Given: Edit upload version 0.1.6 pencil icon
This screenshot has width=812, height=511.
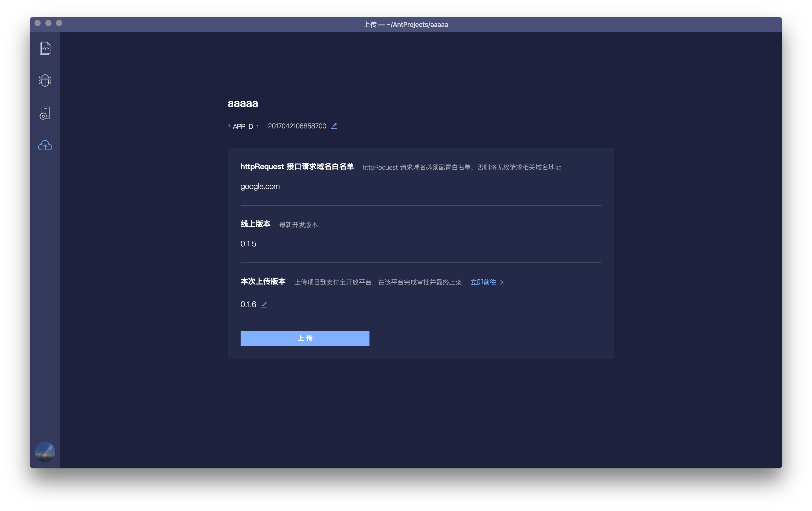Looking at the screenshot, I should [264, 304].
